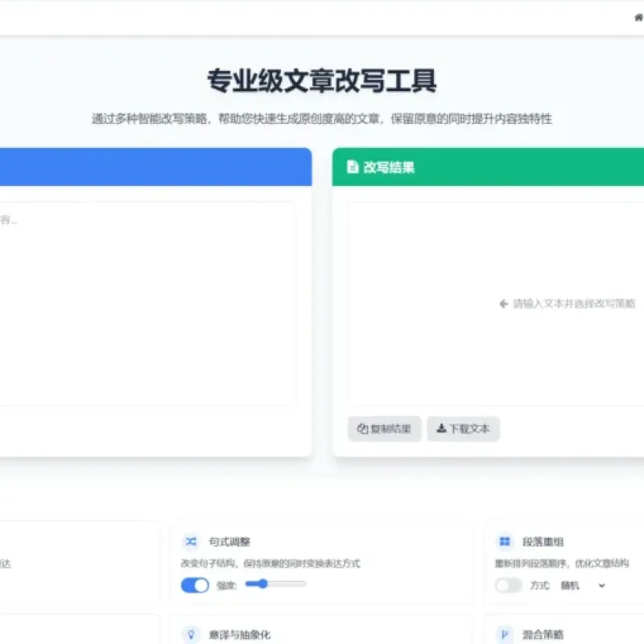Click the 混合策略 card title
This screenshot has width=644, height=644.
[543, 634]
